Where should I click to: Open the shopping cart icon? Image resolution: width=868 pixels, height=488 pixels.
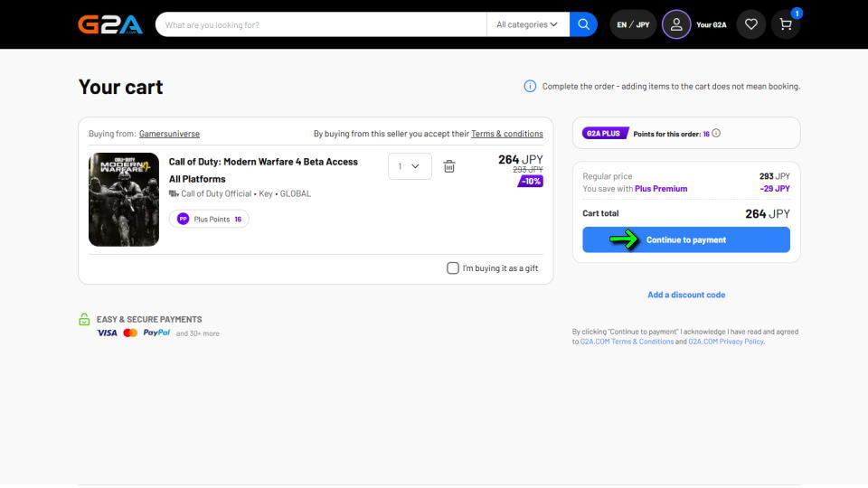point(785,24)
